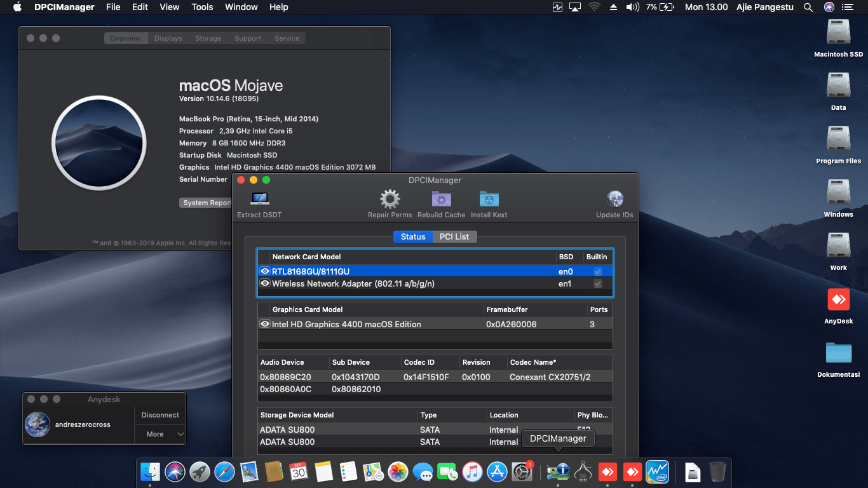The height and width of the screenshot is (488, 868).
Task: Switch to Storage tab in About This Mac
Action: click(208, 38)
